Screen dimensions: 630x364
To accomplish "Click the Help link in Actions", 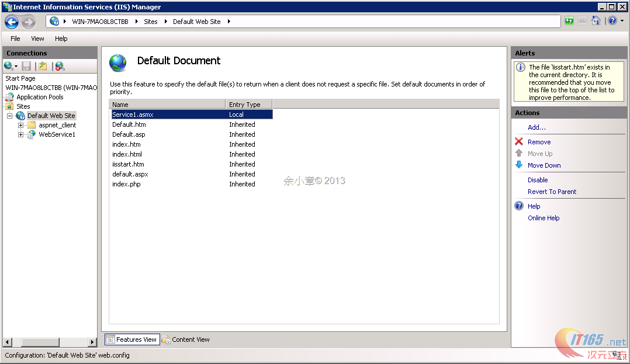I will 534,206.
